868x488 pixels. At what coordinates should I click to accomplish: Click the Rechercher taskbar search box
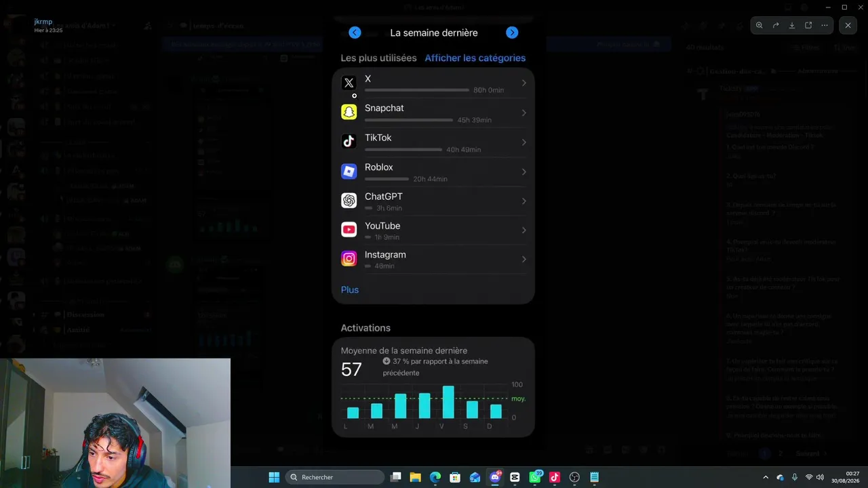334,477
